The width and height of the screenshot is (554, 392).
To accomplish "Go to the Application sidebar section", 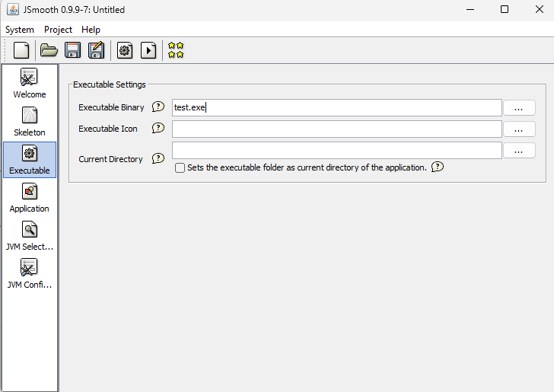I will tap(30, 198).
